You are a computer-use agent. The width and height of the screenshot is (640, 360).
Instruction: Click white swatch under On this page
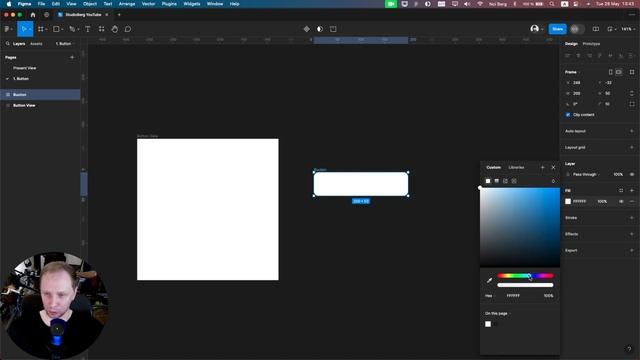488,324
